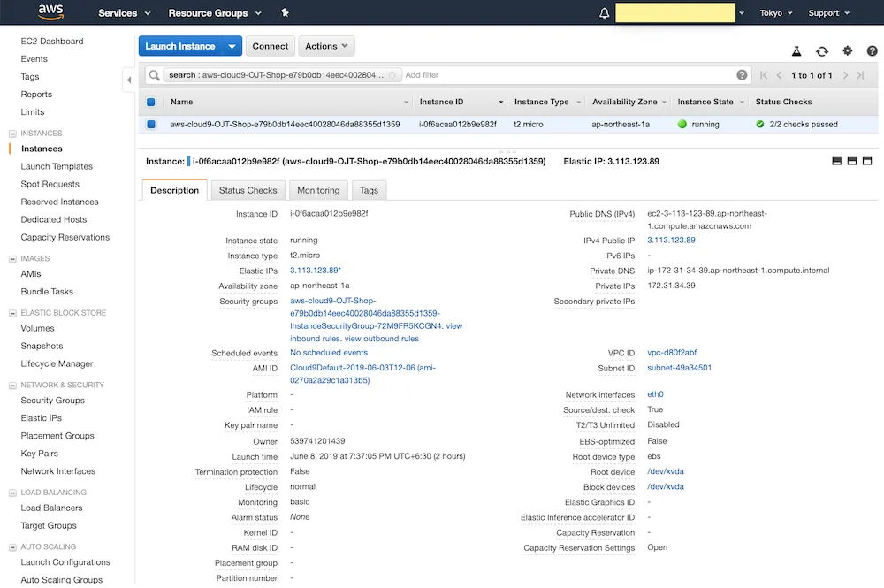Open the AWS home logo

(x=50, y=11)
